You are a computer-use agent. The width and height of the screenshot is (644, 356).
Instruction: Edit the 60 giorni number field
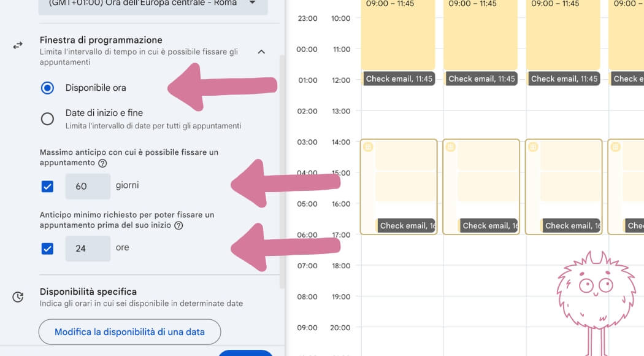click(x=88, y=186)
